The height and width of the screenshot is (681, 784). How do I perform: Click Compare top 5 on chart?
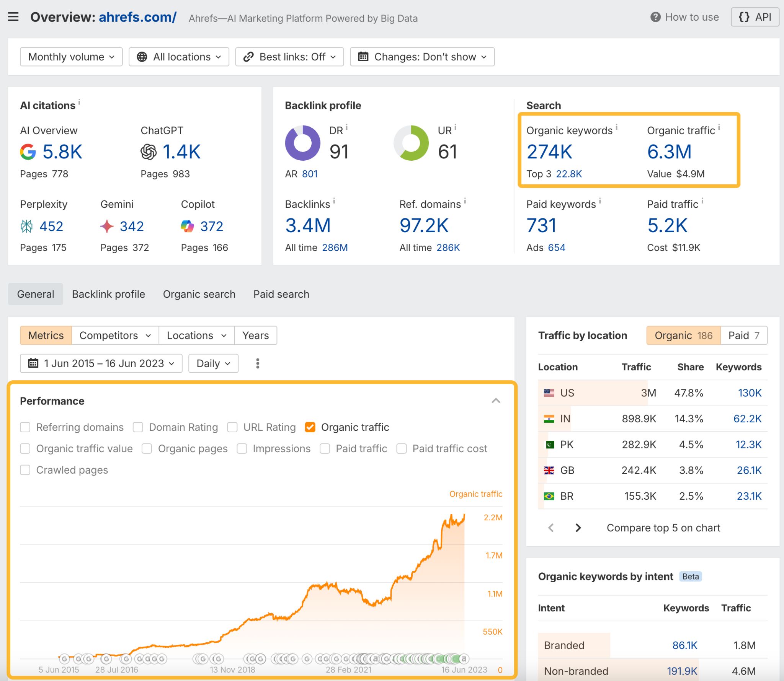click(663, 528)
